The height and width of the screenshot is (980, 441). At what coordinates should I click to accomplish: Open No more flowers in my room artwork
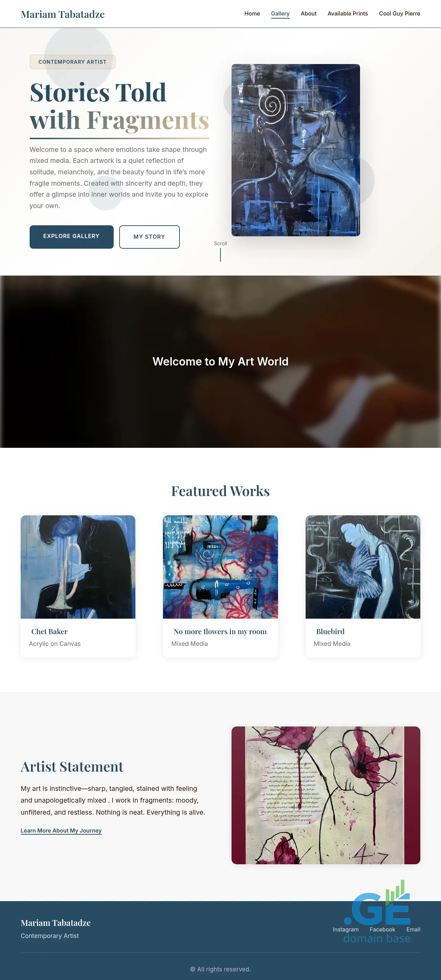(x=220, y=566)
